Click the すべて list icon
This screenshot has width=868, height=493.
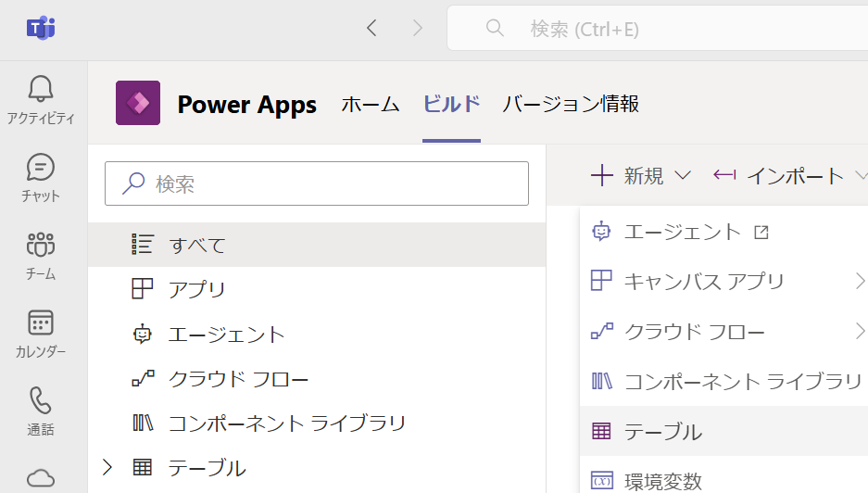point(143,245)
